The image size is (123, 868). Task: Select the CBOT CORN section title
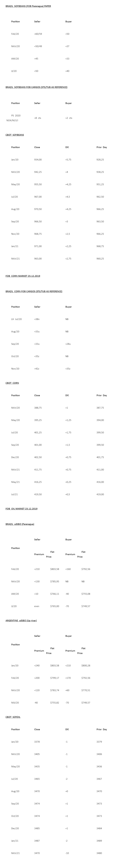coord(12,383)
